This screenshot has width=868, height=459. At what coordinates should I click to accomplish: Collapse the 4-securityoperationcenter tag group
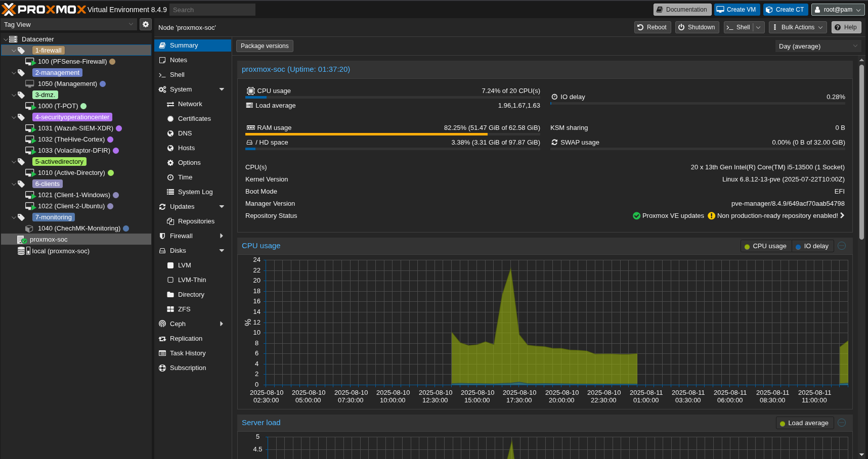(14, 117)
